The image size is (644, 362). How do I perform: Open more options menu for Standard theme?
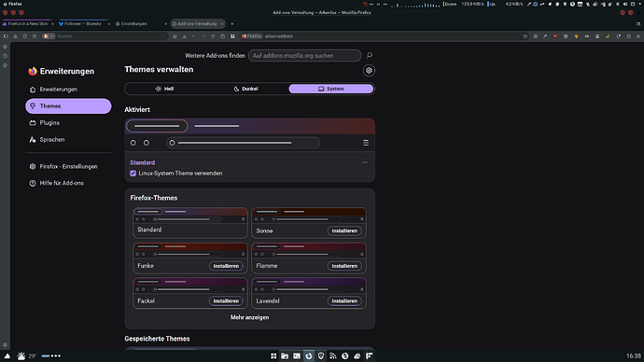pyautogui.click(x=365, y=162)
